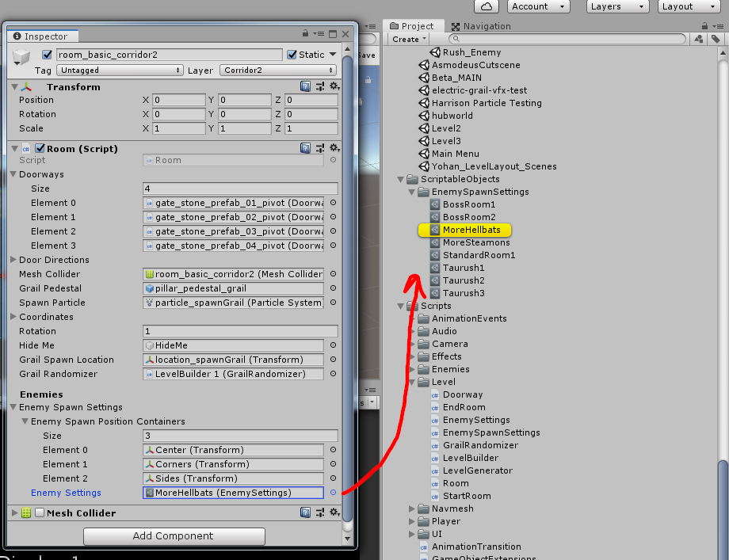Open Room script gear settings menu
This screenshot has height=560, width=729.
334,148
